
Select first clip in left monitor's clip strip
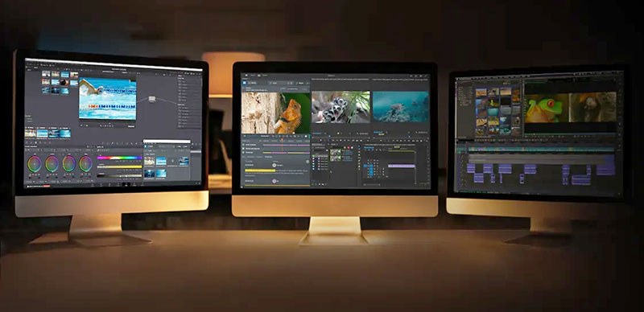pos(30,133)
